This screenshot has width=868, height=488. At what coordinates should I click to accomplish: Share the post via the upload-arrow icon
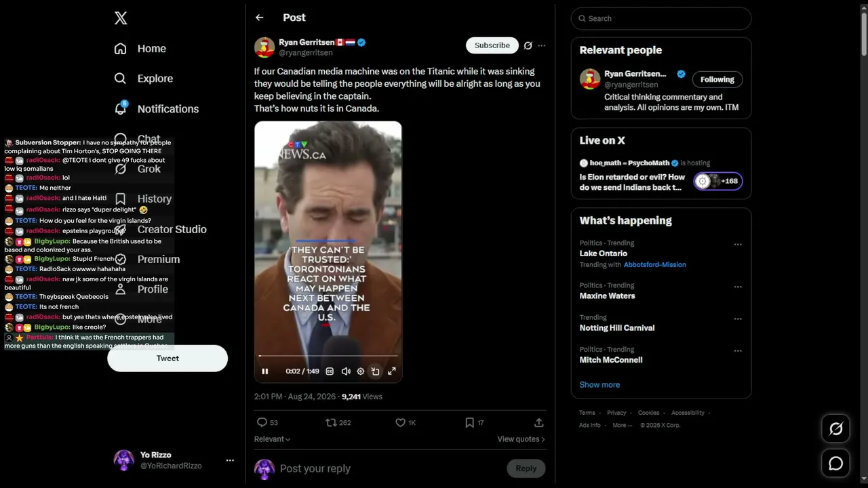pyautogui.click(x=539, y=422)
